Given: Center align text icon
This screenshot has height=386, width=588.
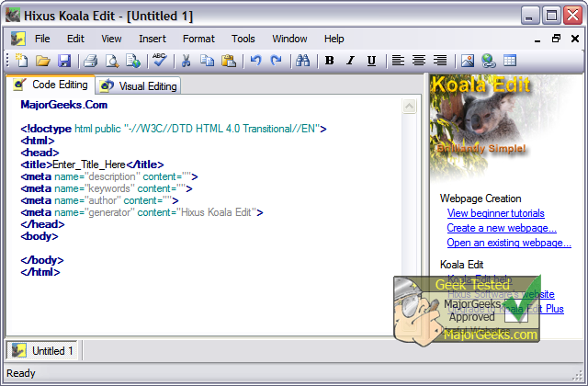Looking at the screenshot, I should tap(419, 61).
